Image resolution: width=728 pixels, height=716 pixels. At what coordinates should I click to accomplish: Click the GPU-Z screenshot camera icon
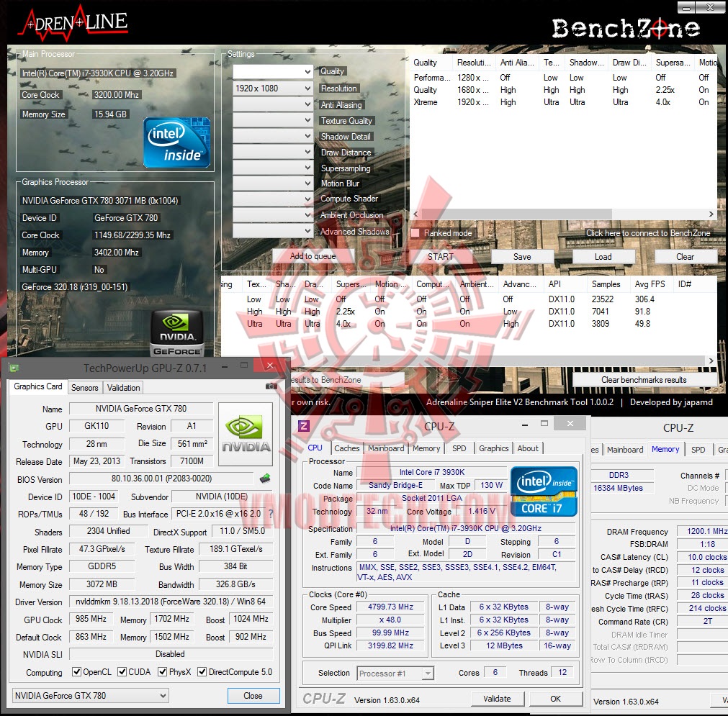[271, 386]
